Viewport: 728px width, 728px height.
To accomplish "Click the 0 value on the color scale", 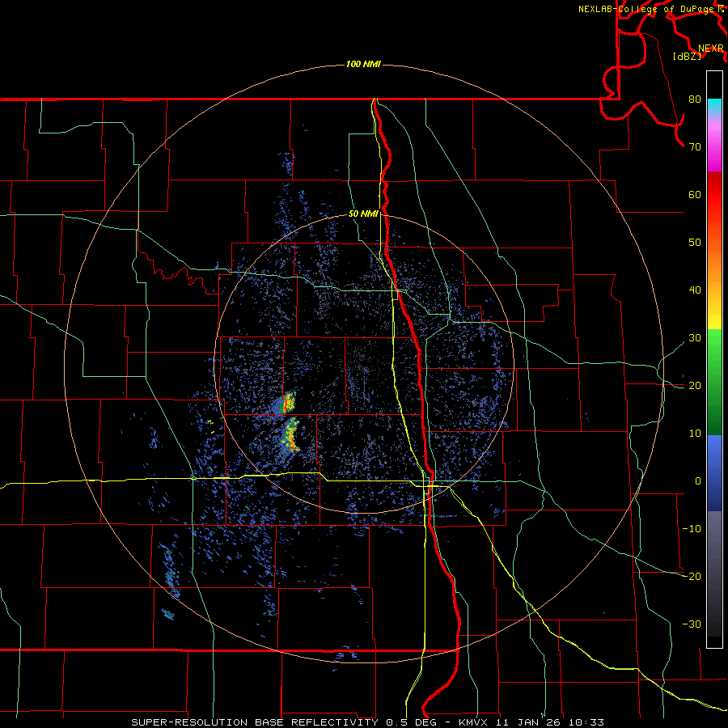I will (x=698, y=481).
